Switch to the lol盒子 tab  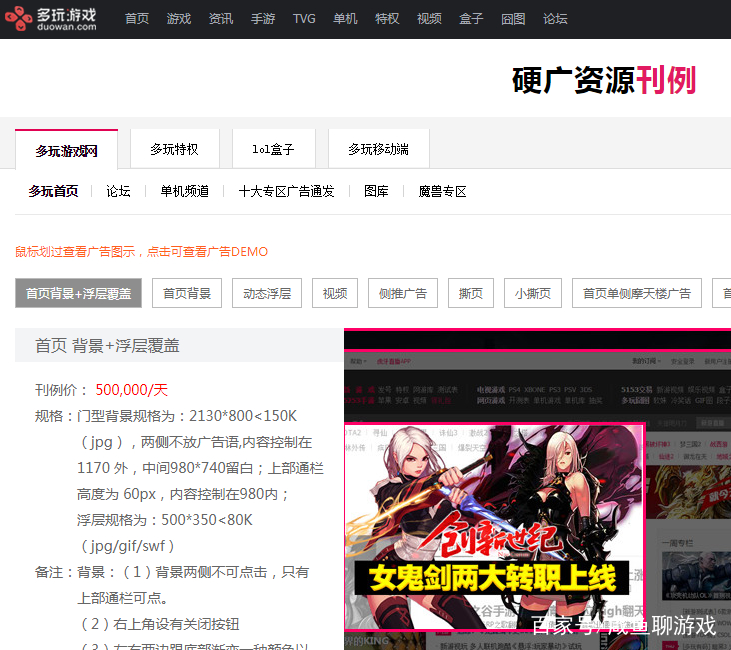click(x=274, y=149)
